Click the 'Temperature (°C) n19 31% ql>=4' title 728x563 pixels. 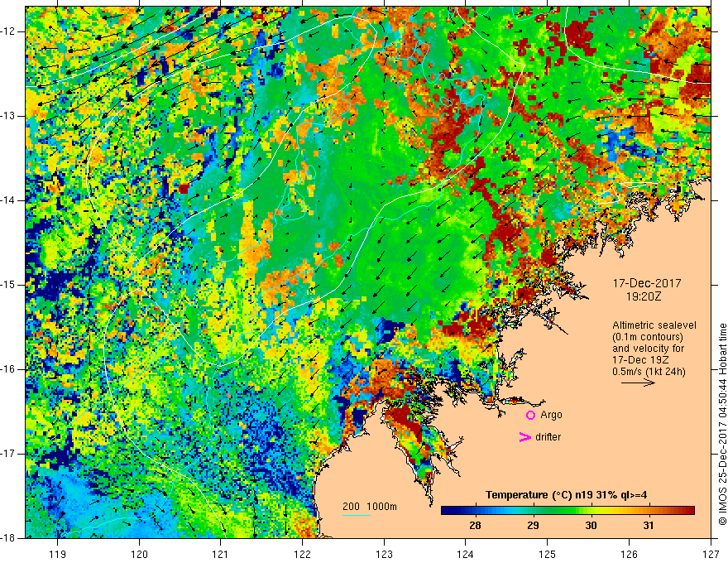[567, 495]
